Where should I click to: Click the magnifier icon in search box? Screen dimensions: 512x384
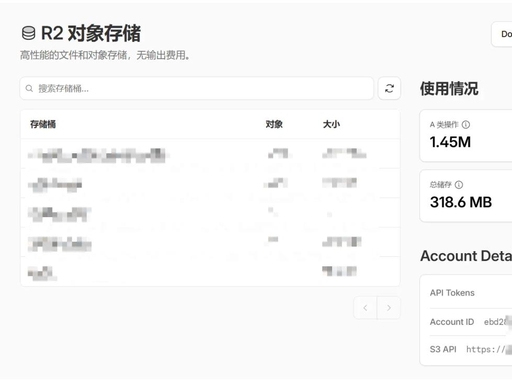pos(29,88)
